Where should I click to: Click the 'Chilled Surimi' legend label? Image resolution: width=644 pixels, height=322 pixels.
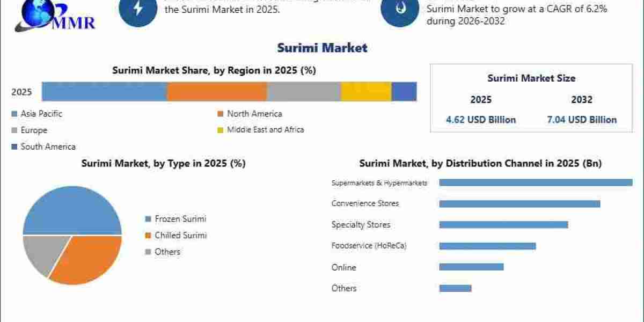point(181,236)
